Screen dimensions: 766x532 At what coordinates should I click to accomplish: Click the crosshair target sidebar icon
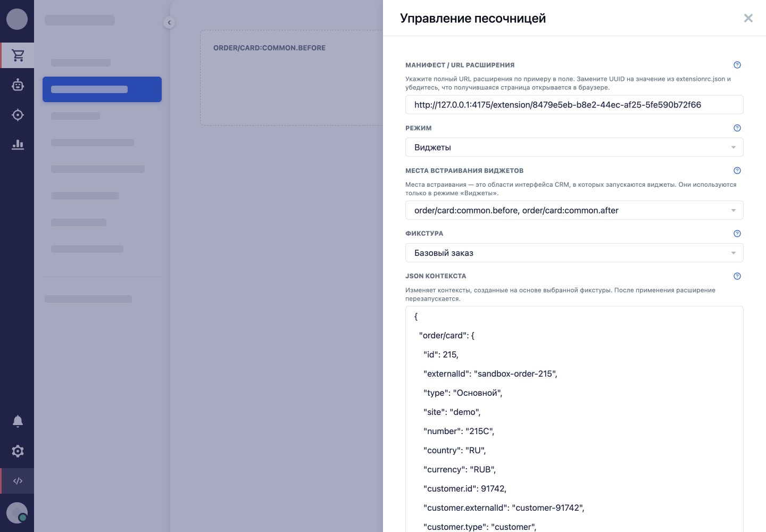pos(18,115)
